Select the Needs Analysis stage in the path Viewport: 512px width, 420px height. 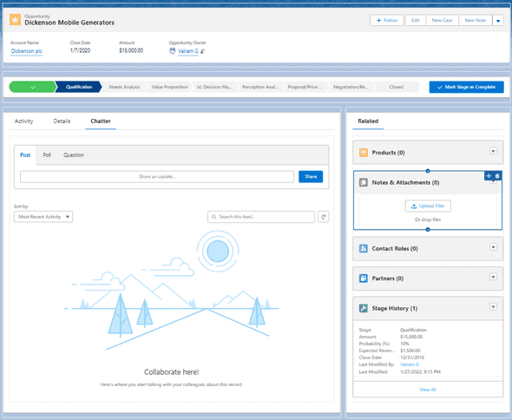(124, 87)
